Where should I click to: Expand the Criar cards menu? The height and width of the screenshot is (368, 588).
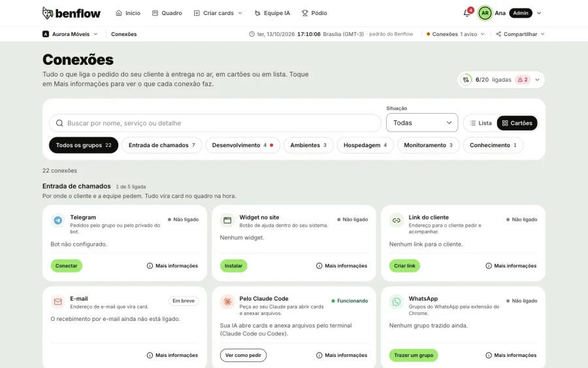(218, 13)
